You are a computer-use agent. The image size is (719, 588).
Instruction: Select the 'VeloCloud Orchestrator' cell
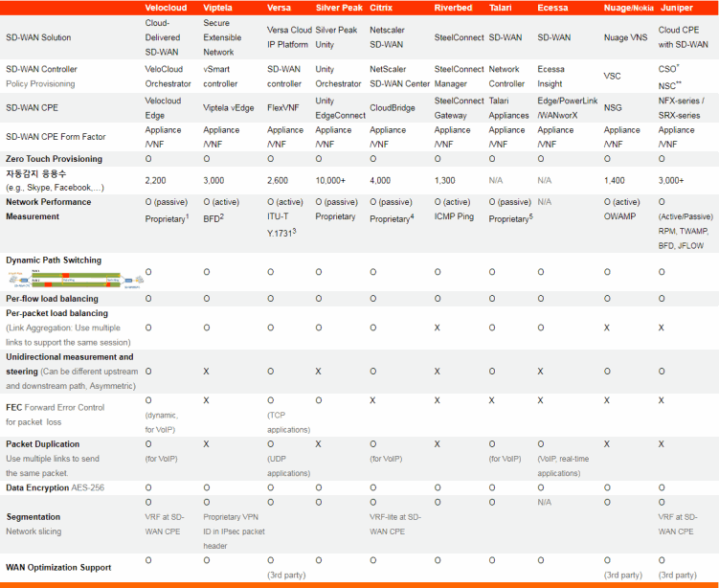pos(168,77)
